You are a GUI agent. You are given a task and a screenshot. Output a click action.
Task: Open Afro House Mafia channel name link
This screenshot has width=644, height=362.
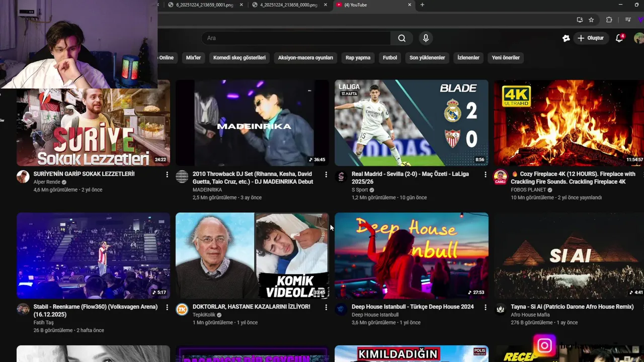(x=530, y=315)
